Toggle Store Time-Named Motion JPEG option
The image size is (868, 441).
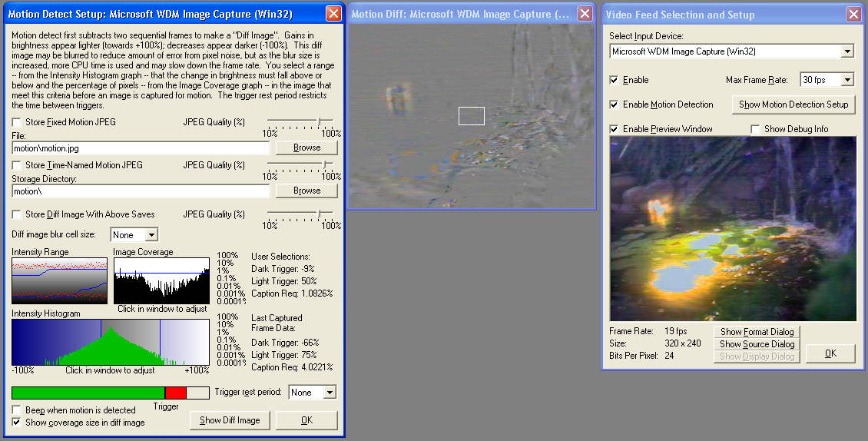pyautogui.click(x=17, y=165)
